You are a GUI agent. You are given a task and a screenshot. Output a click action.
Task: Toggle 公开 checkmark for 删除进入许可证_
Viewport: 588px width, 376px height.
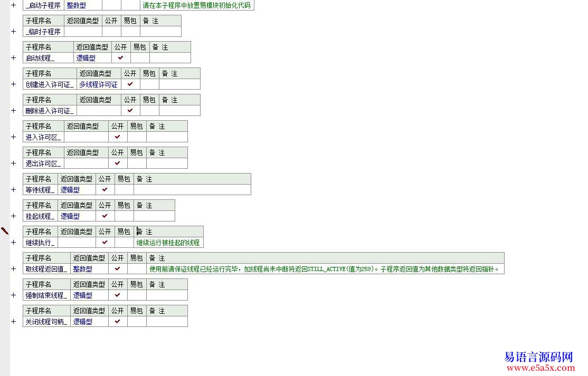(x=130, y=111)
